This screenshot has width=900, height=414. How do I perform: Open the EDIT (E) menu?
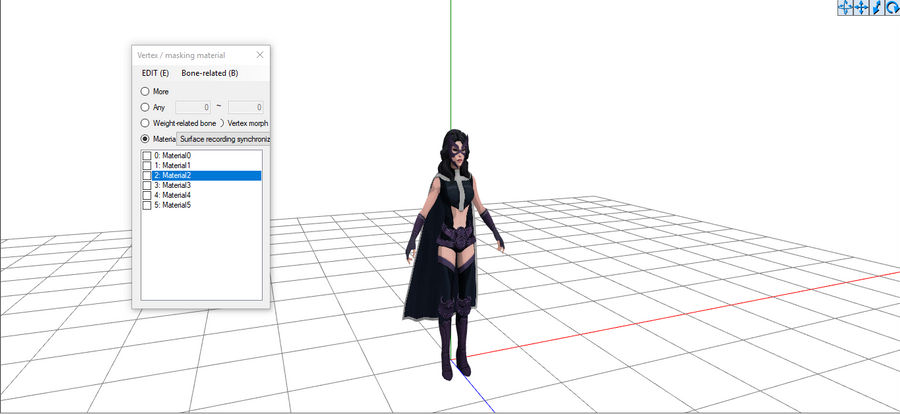click(x=155, y=73)
